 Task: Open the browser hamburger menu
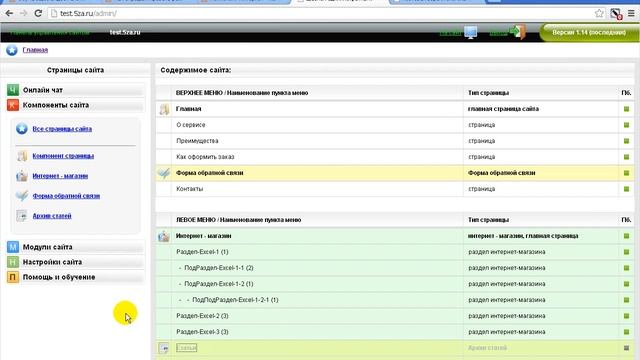click(631, 13)
